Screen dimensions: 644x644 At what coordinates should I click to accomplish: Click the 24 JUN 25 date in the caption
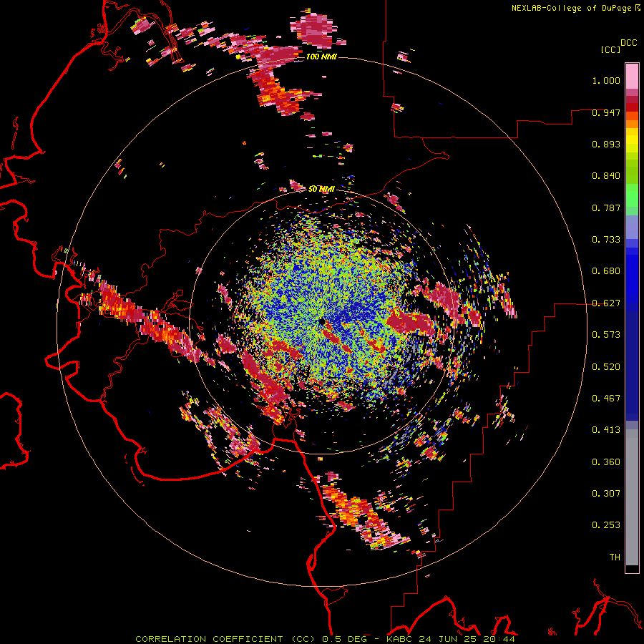tap(448, 639)
